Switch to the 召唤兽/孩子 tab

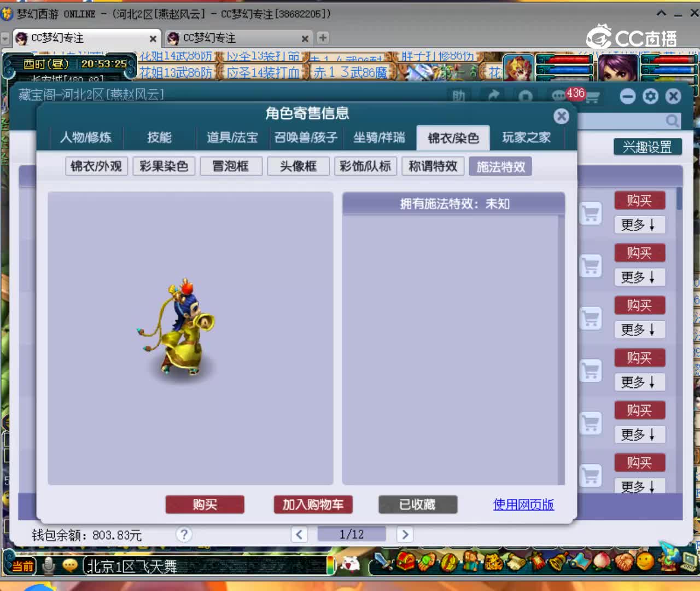click(x=306, y=137)
